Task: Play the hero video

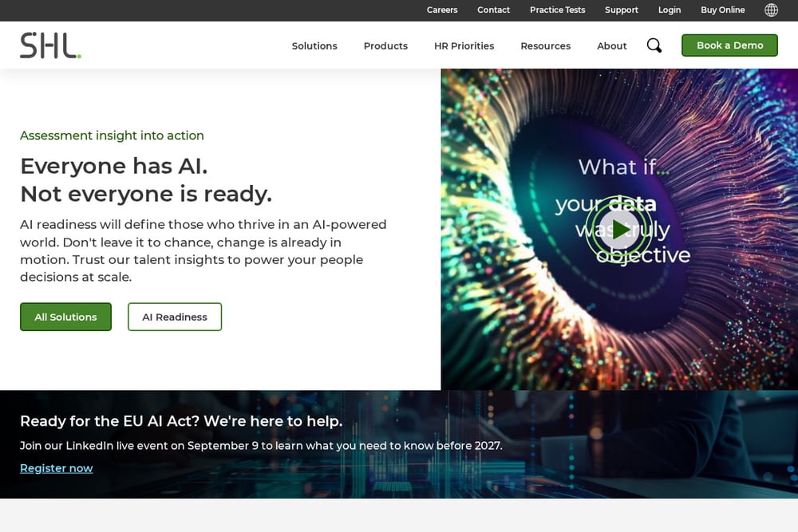Action: pos(619,230)
